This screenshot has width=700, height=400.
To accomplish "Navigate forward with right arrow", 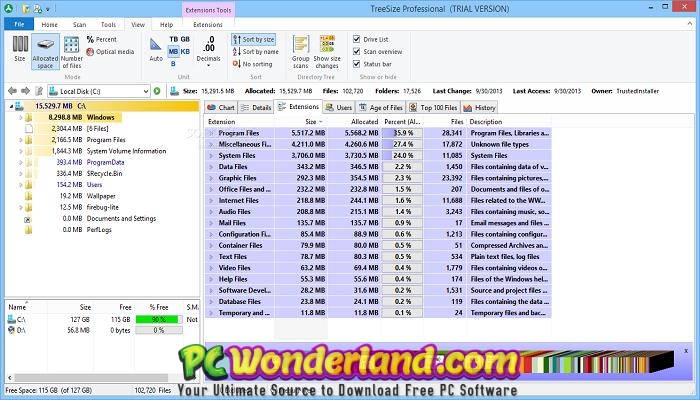I will [25, 91].
